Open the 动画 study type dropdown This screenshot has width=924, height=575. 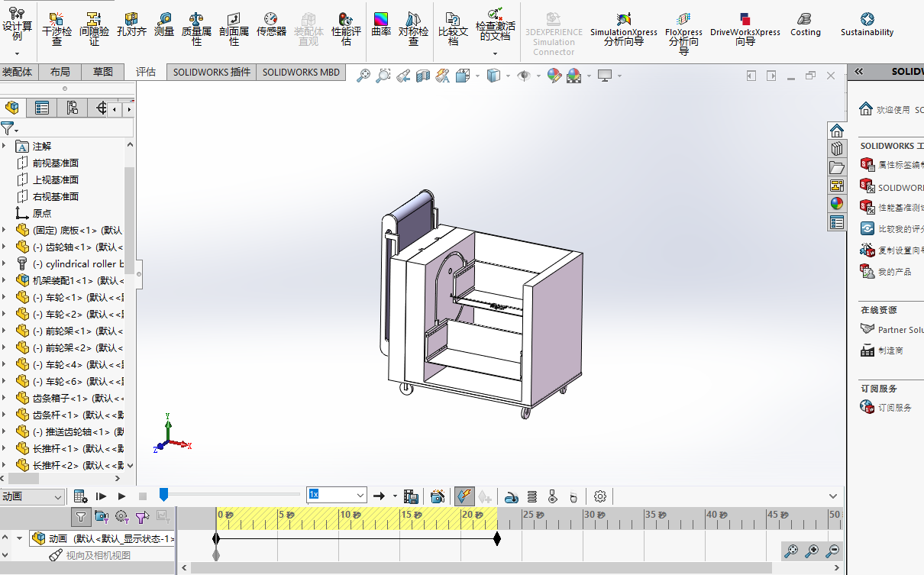click(32, 497)
